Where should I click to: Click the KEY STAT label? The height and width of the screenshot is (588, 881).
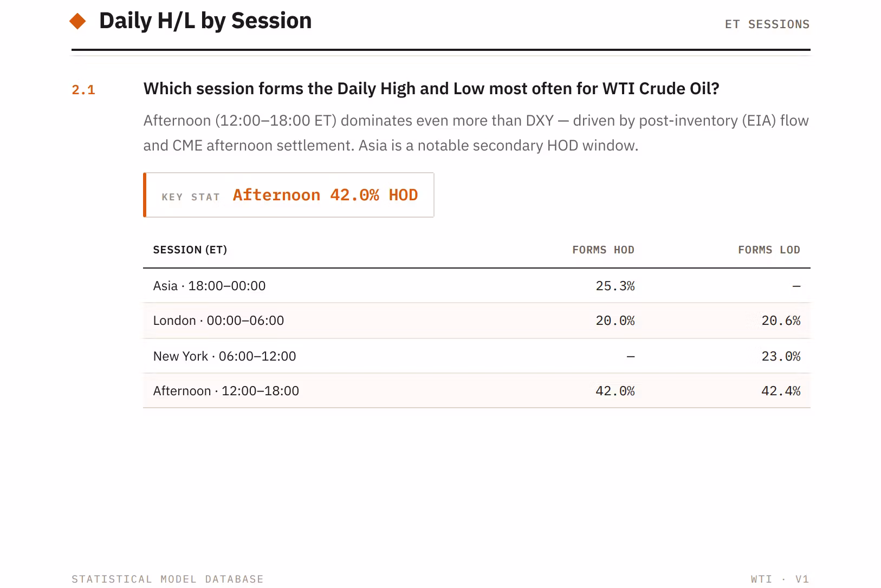[191, 197]
